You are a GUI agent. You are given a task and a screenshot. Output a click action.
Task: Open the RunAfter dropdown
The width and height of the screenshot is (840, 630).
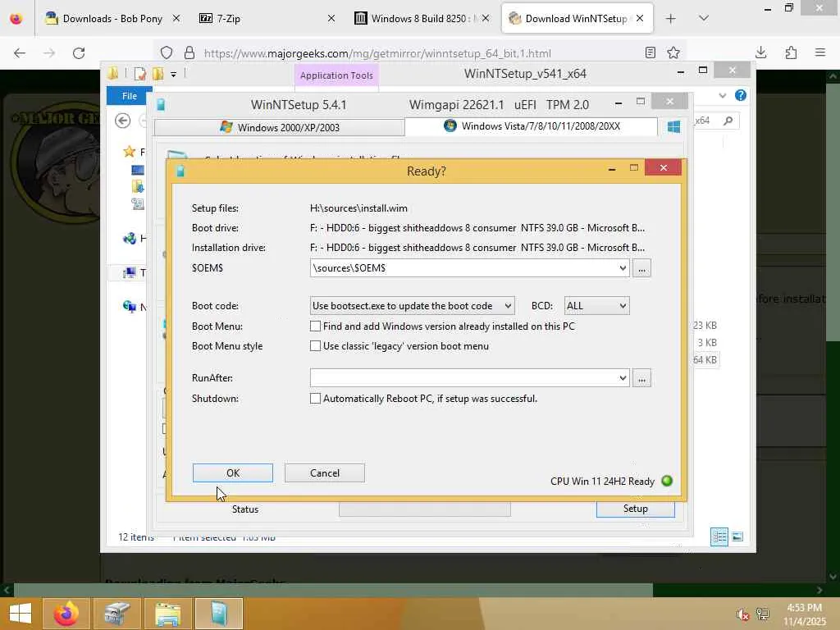pyautogui.click(x=622, y=377)
